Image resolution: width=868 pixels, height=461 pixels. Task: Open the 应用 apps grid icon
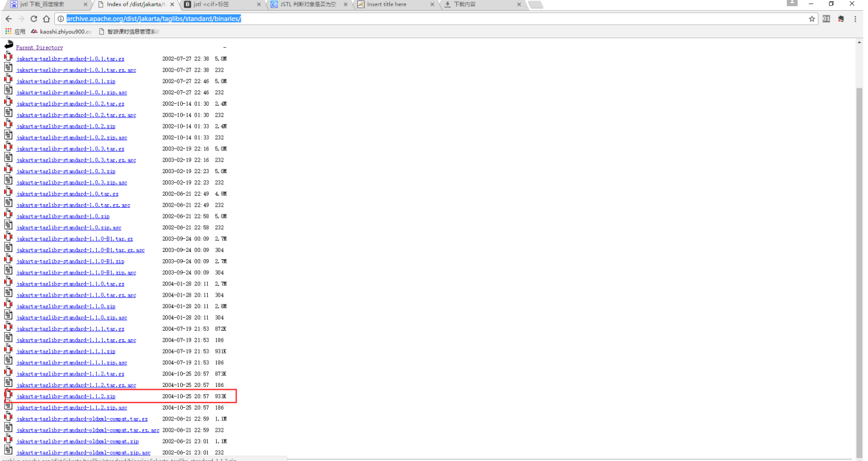[8, 32]
